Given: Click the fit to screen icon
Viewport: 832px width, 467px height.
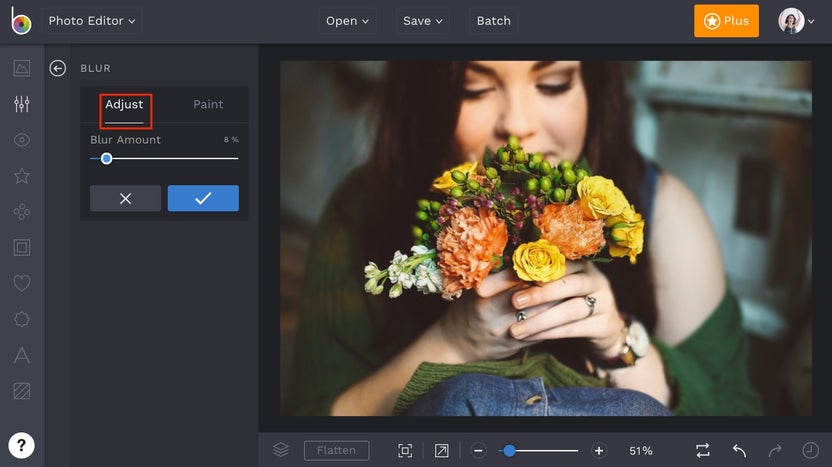Looking at the screenshot, I should (x=405, y=451).
